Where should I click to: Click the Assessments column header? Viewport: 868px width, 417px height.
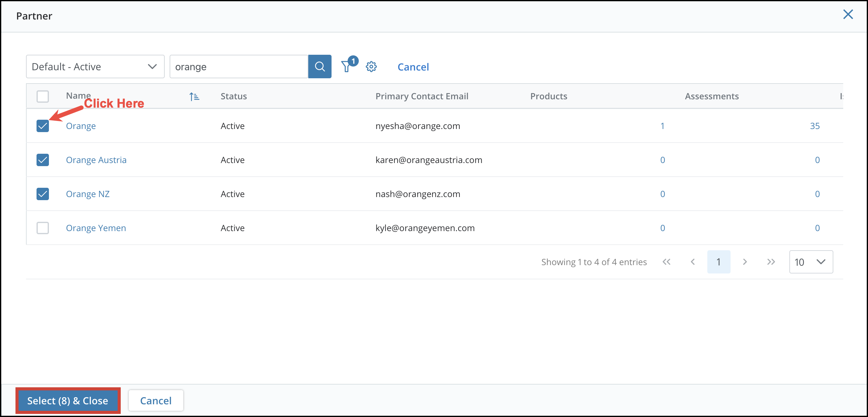pos(712,96)
